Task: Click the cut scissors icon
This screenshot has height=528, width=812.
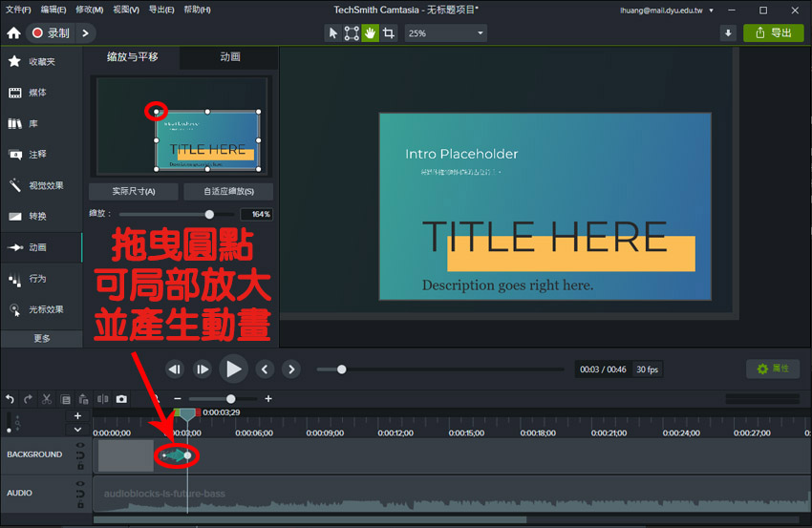Action: click(46, 399)
